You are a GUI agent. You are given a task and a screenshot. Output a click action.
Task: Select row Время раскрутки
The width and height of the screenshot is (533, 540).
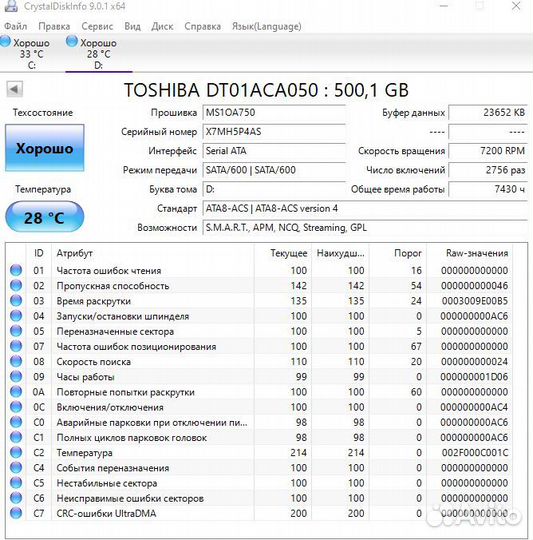259,301
